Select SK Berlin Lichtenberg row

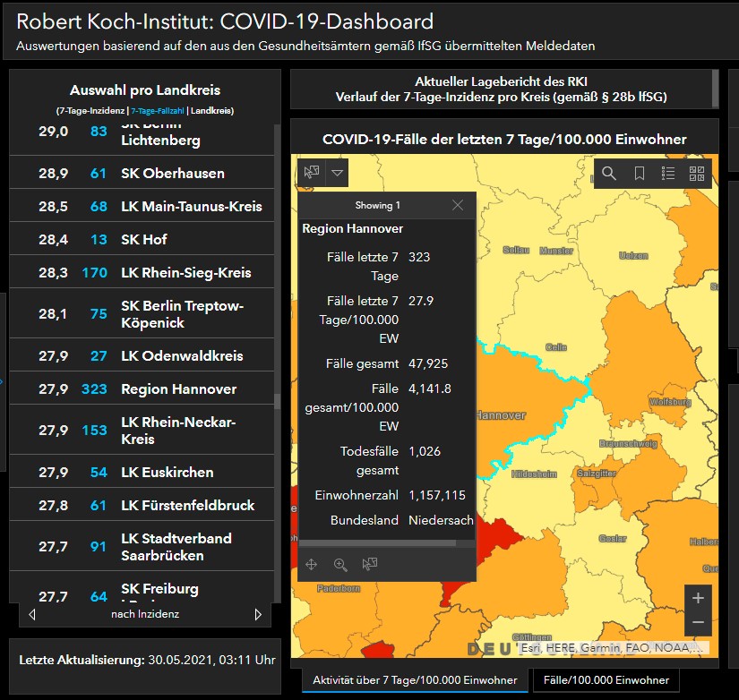point(142,139)
